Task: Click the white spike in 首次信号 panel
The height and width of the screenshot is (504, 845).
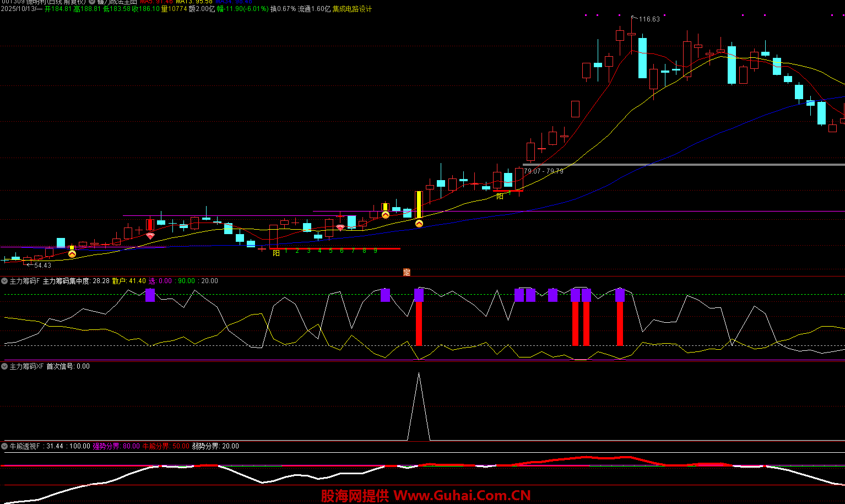Action: [419, 407]
